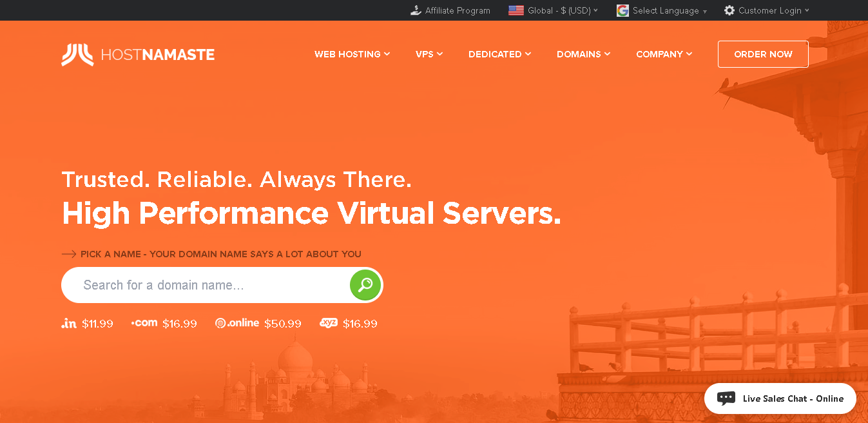Open the VPS menu
The height and width of the screenshot is (423, 868).
pyautogui.click(x=429, y=54)
